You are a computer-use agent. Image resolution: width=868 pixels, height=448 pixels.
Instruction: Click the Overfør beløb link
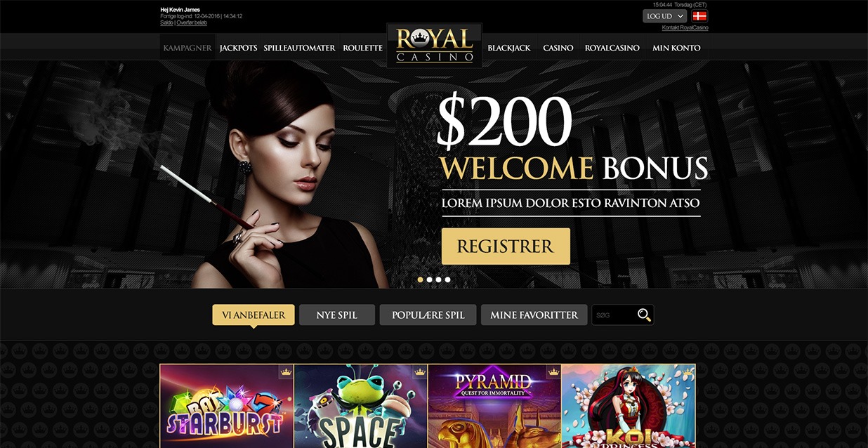pyautogui.click(x=192, y=22)
